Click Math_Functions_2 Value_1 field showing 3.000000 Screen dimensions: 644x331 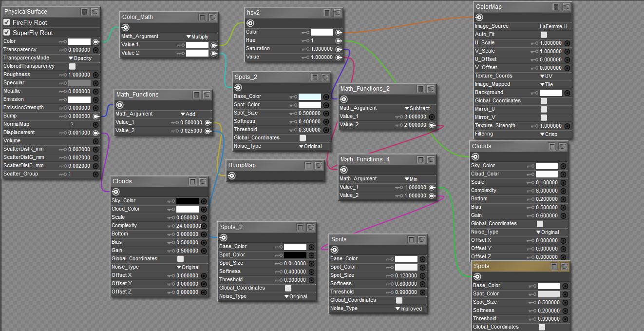(x=415, y=117)
